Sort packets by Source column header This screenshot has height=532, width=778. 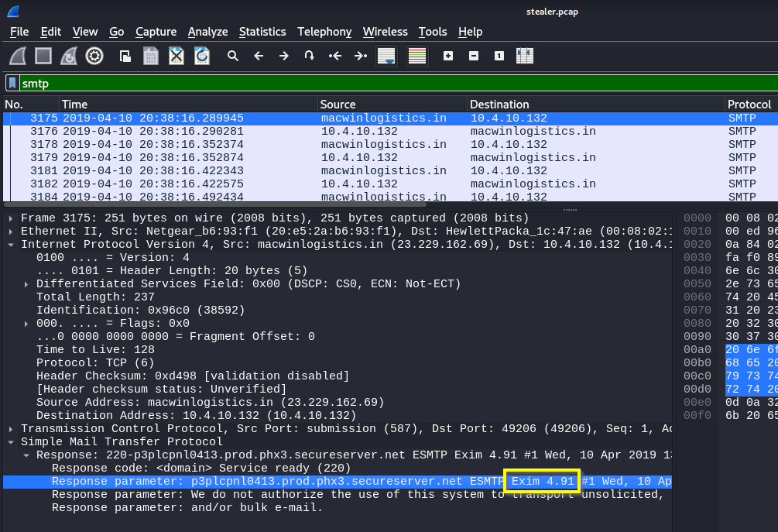click(x=338, y=105)
